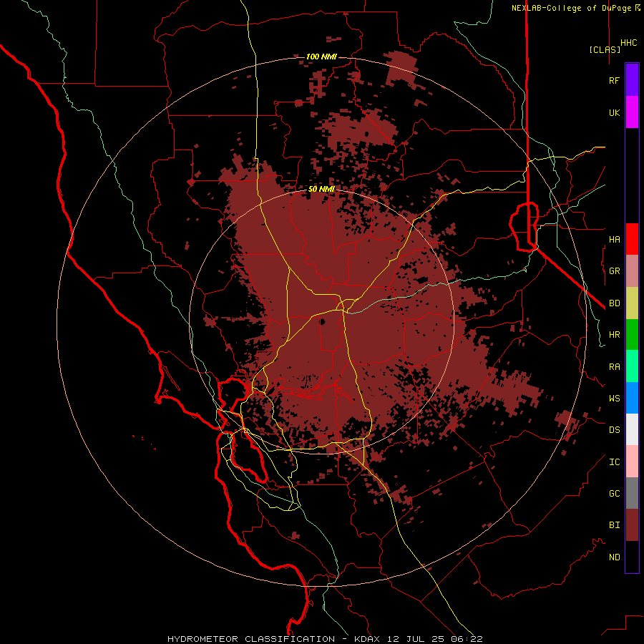Viewport: 644px width, 644px height.
Task: Click the HYDROMETEOR CLASSIFICATION KDAX timestamp caption
Action: click(325, 639)
